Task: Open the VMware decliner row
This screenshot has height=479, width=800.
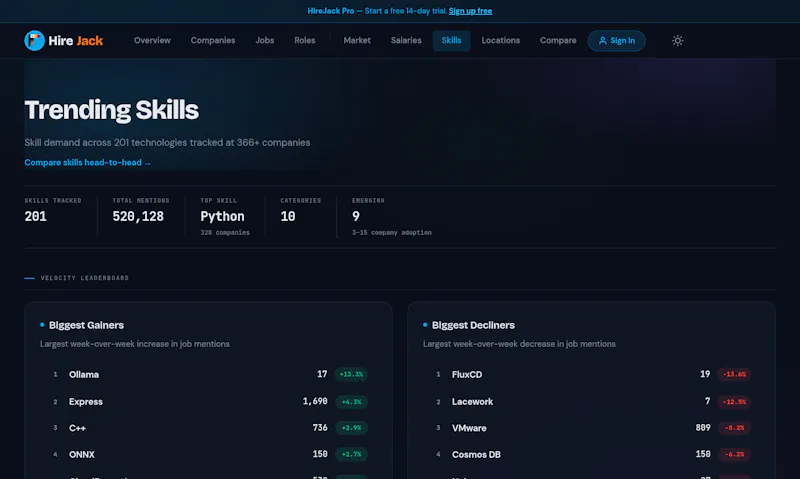Action: (x=591, y=428)
